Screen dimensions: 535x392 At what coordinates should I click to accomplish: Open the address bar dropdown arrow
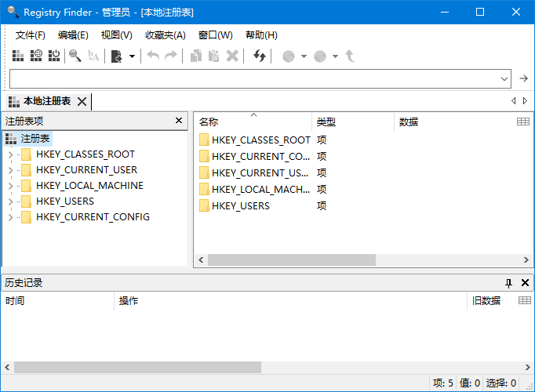tap(504, 78)
